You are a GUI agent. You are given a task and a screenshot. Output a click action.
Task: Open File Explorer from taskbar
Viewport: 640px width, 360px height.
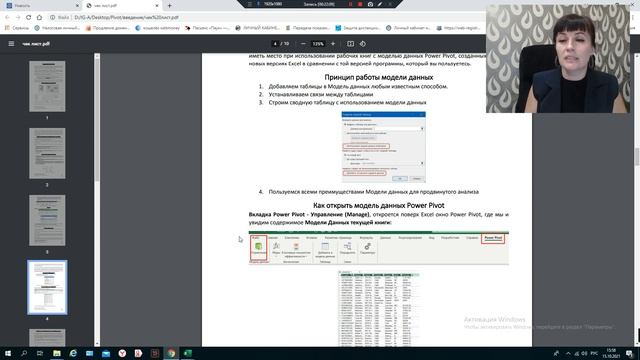tap(57, 353)
